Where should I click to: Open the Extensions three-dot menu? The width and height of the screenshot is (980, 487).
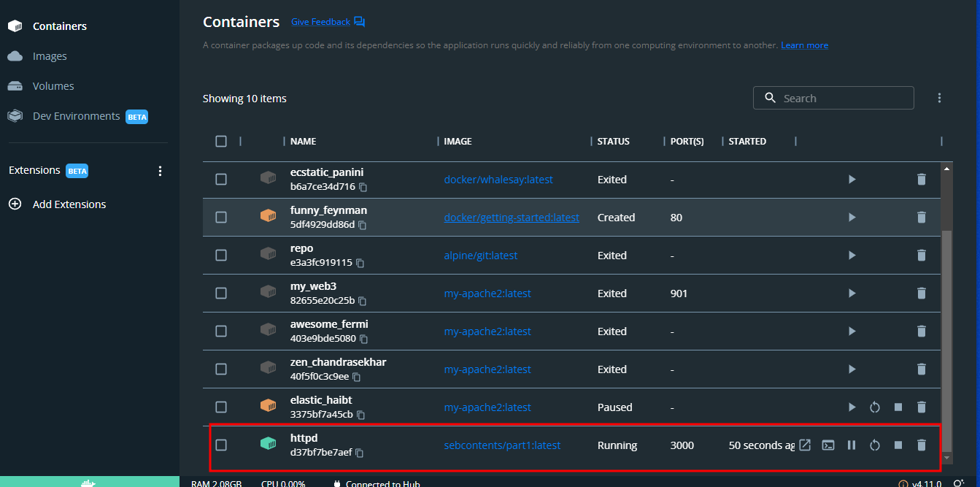(161, 171)
